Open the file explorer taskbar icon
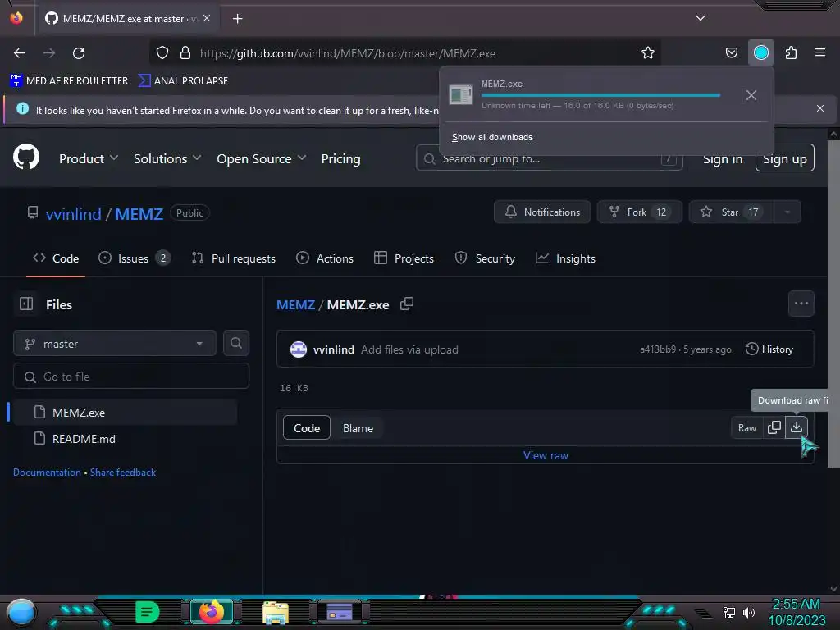Viewport: 840px width, 630px height. (x=276, y=613)
